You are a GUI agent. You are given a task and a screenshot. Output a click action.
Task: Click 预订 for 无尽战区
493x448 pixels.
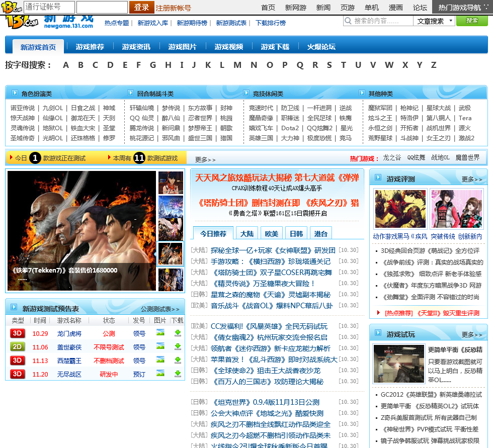[139, 374]
